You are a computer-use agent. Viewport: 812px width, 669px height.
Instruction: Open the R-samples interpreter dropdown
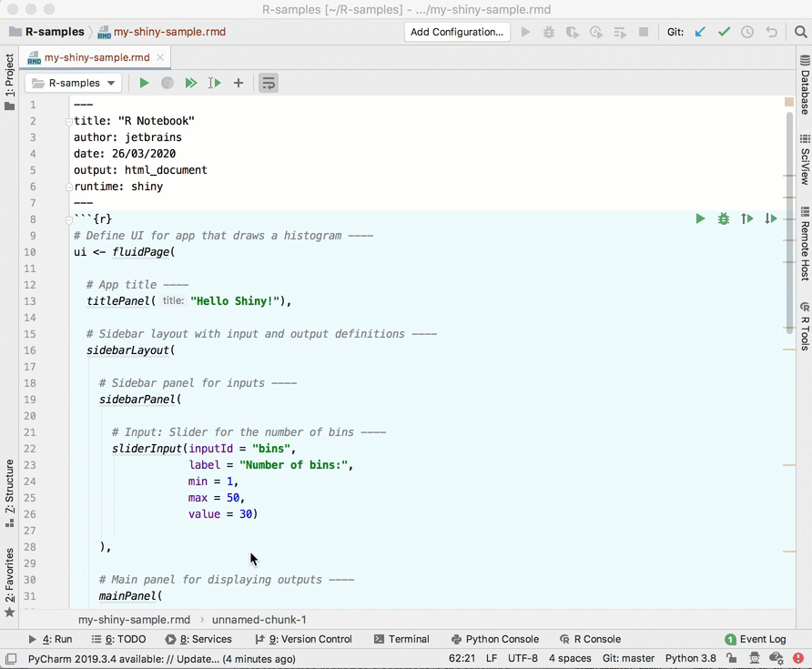(x=73, y=83)
